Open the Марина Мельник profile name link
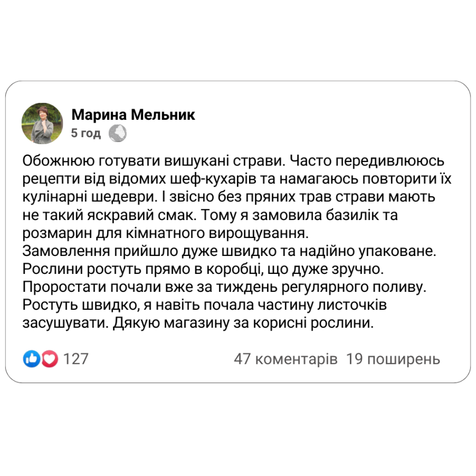The image size is (476, 476). [133, 115]
